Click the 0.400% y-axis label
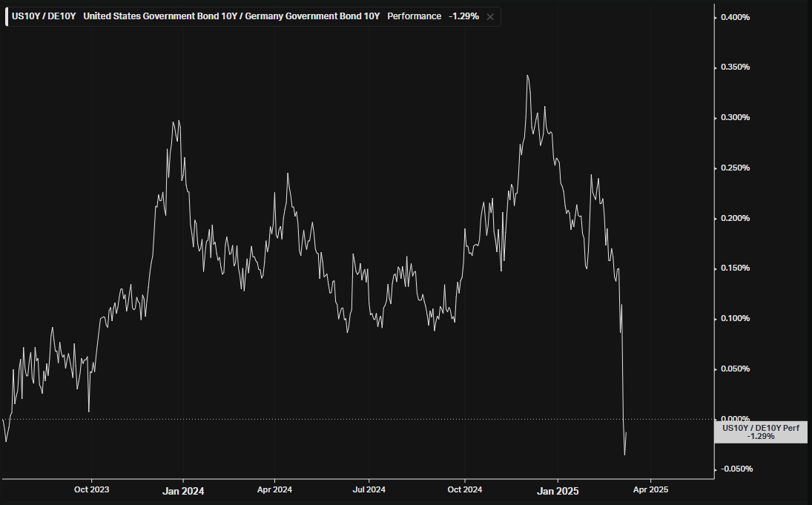 736,17
